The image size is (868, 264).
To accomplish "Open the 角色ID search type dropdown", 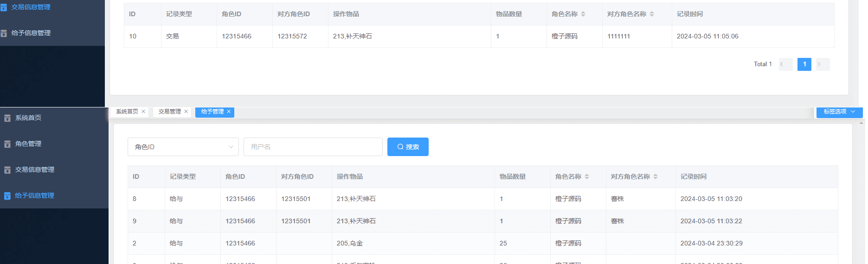I will [x=183, y=147].
